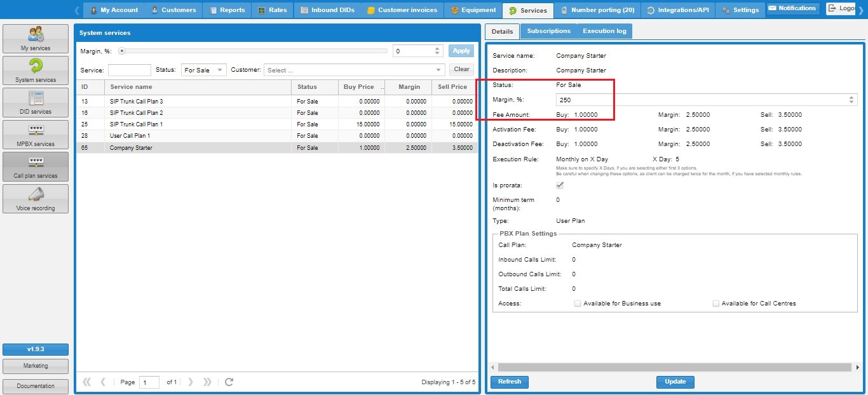
Task: Switch to the Subscriptions tab
Action: (x=548, y=31)
